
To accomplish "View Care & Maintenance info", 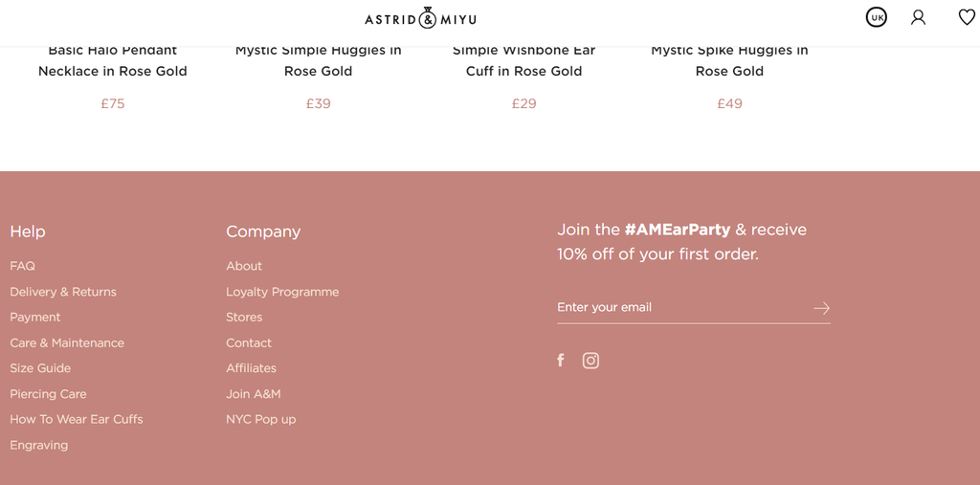I will [x=67, y=342].
